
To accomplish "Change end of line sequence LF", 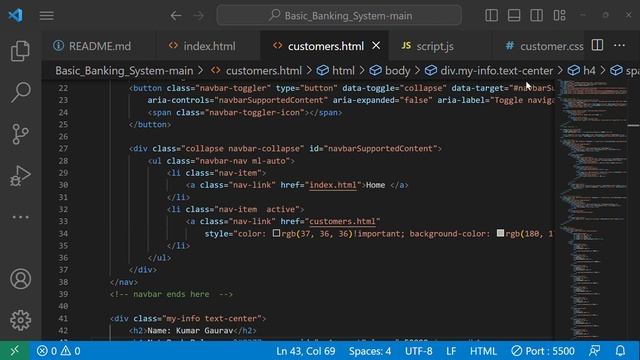I will pyautogui.click(x=451, y=351).
